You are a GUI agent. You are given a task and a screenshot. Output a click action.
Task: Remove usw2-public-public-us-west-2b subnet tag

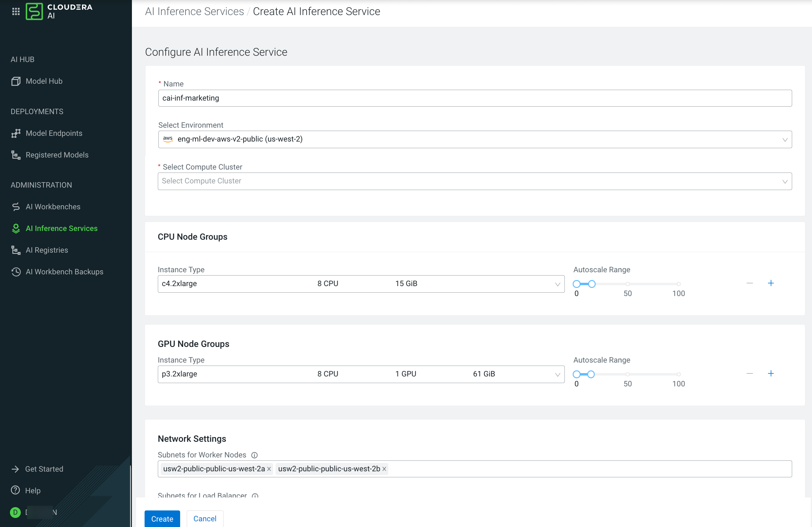tap(384, 469)
